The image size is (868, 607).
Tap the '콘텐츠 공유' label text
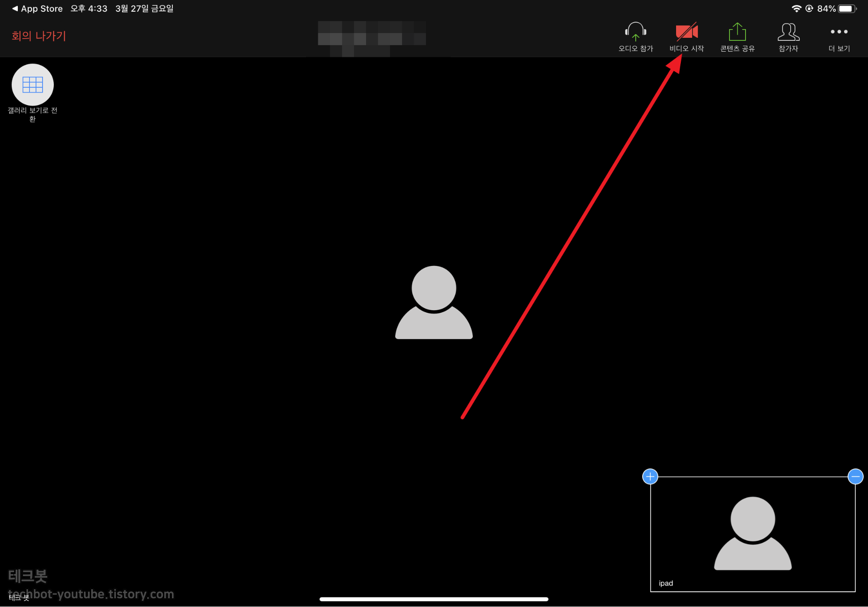point(737,49)
